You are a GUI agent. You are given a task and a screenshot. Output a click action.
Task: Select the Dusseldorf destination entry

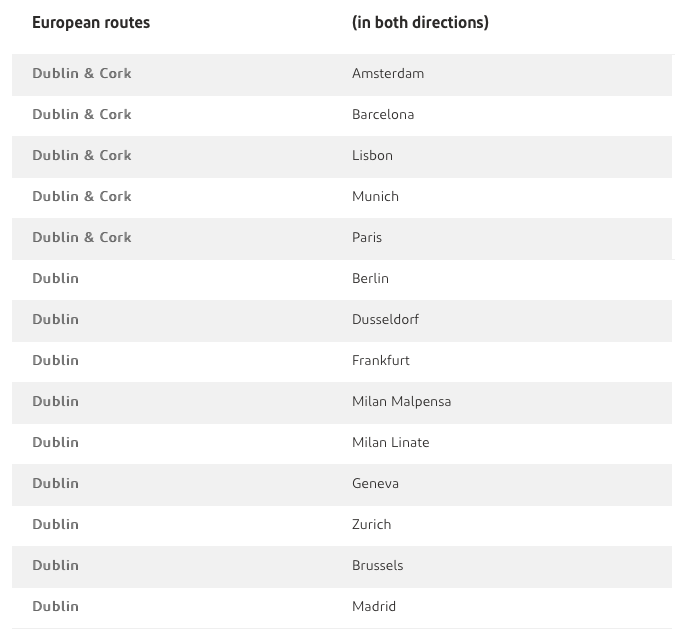[385, 320]
